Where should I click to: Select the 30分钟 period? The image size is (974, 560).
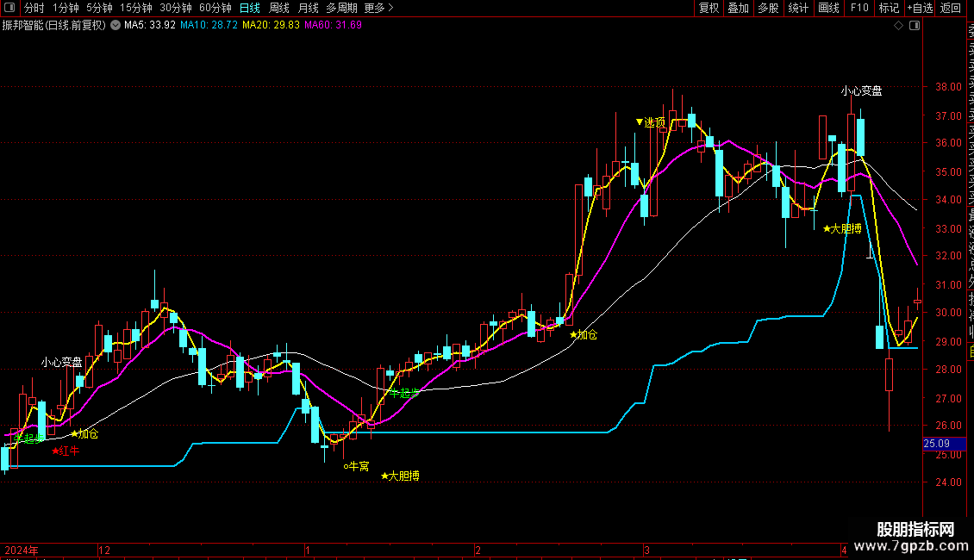pos(175,8)
